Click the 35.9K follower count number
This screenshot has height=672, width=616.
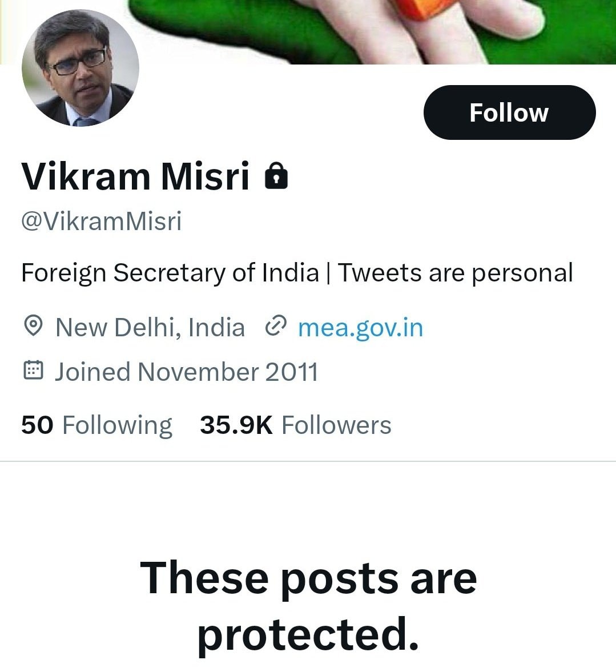(236, 425)
